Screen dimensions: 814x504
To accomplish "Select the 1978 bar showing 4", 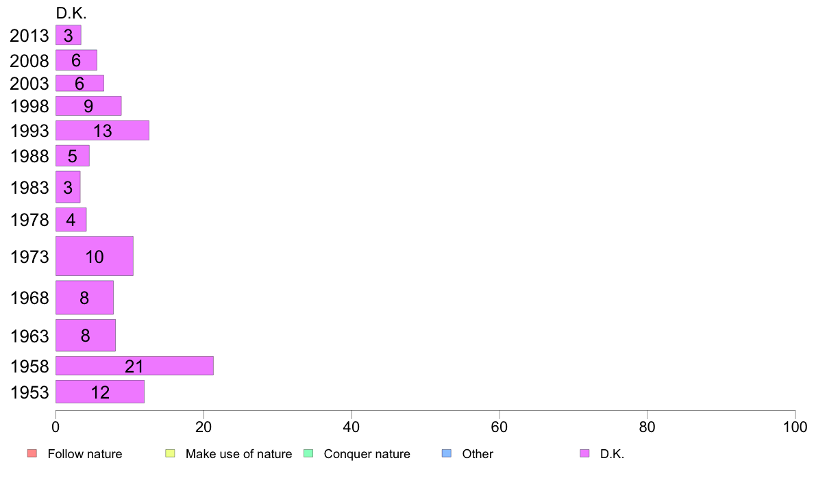I will click(71, 220).
